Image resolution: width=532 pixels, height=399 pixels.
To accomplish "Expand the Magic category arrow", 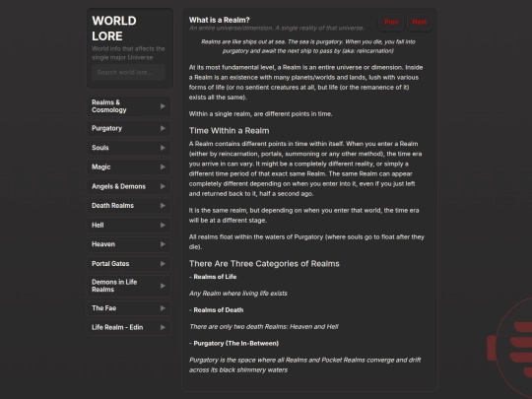I will tap(163, 166).
